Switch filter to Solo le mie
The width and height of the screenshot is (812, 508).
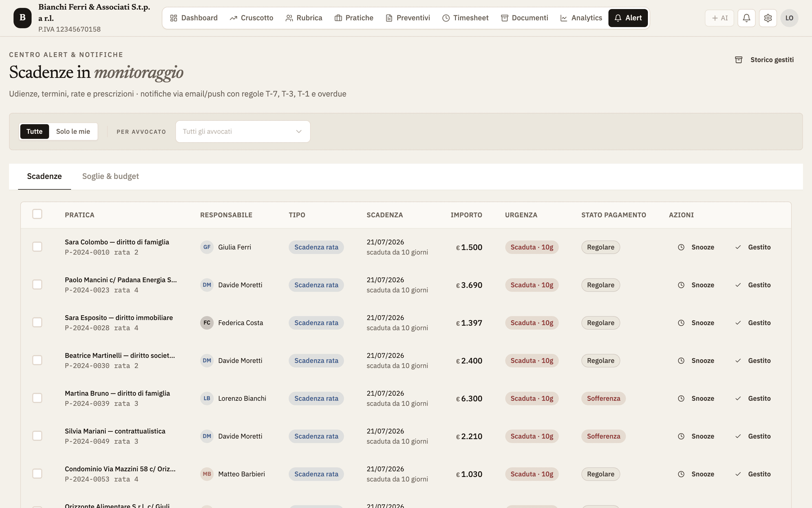pyautogui.click(x=73, y=131)
